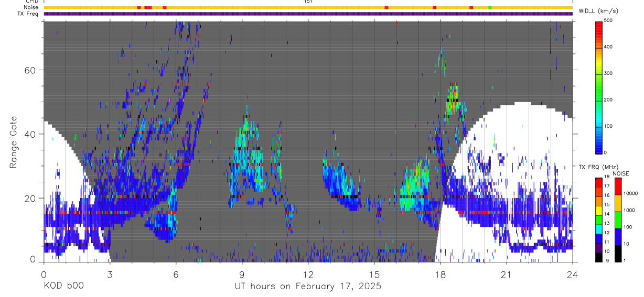Click the '300' value on width color bar
The image size is (644, 297).
[608, 73]
